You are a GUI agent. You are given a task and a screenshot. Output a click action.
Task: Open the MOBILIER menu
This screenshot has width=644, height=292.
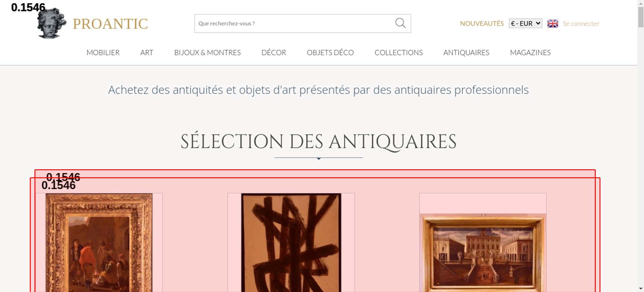[x=103, y=52]
